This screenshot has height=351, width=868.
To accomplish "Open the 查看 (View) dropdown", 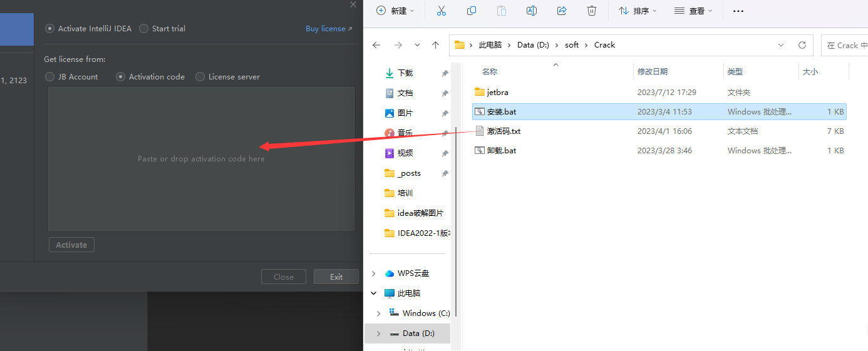I will click(693, 11).
